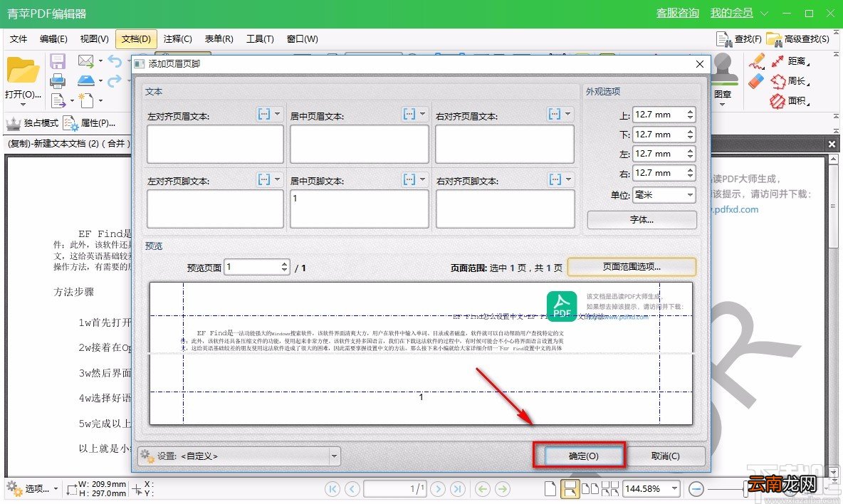Click the Page Range Options (页面范围选项) button
Viewport: 843px width, 504px height.
pyautogui.click(x=632, y=266)
